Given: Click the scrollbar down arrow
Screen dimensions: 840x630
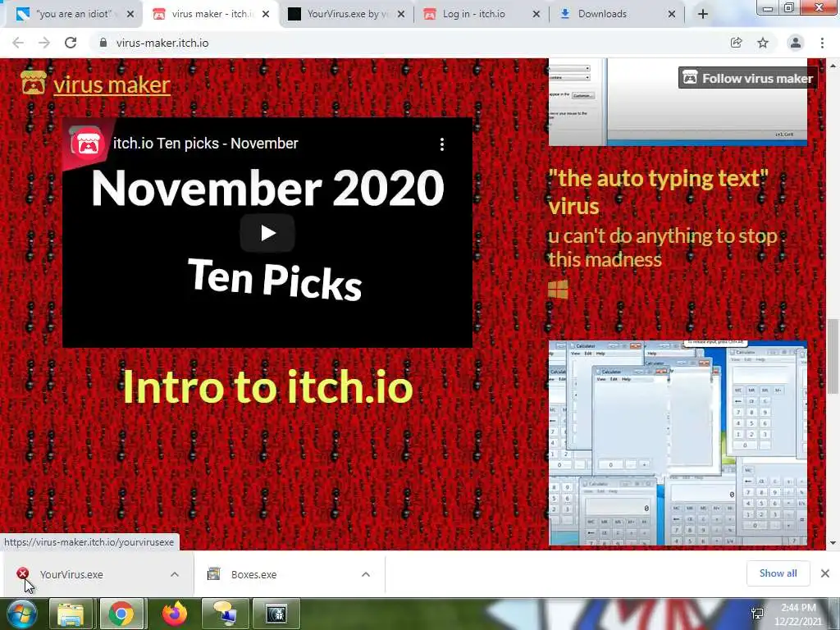Looking at the screenshot, I should (x=833, y=543).
